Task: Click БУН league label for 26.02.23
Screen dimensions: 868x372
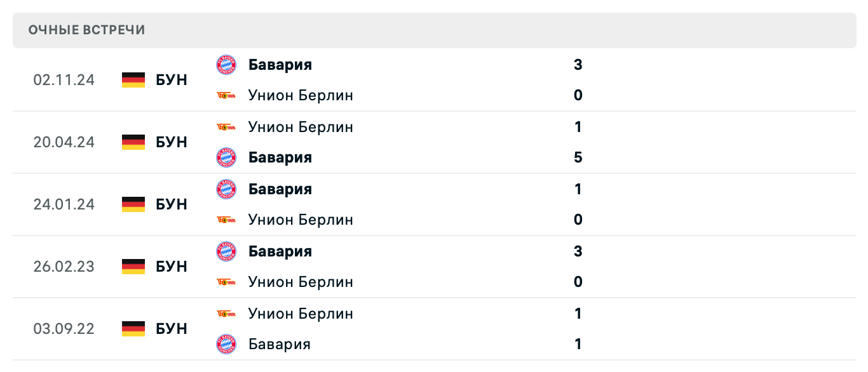Action: [x=172, y=267]
